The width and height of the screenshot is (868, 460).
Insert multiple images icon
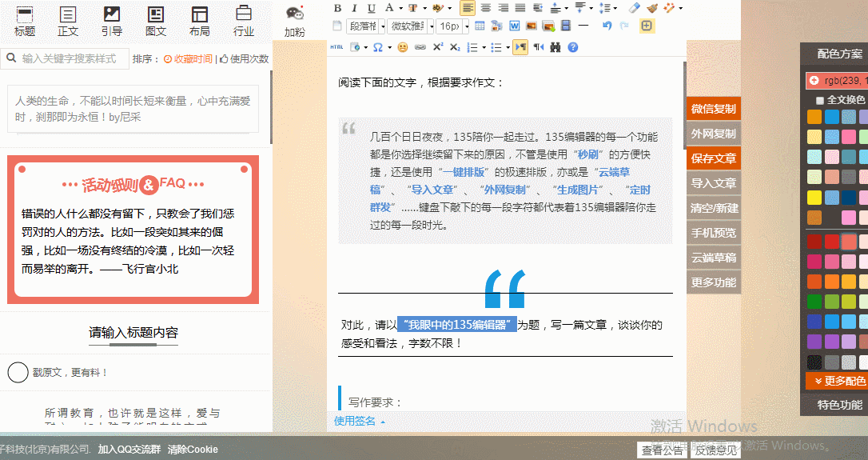548,26
